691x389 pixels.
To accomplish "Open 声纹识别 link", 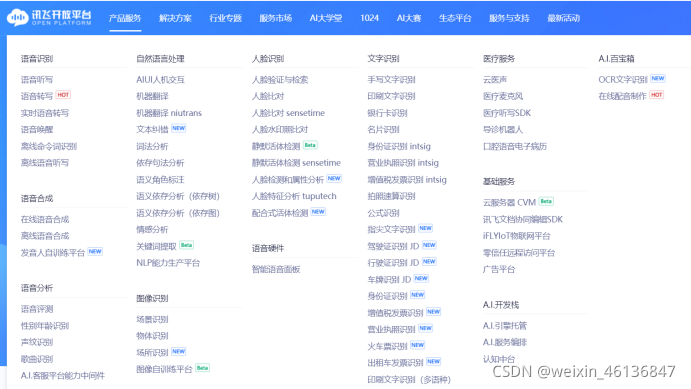I will (37, 342).
